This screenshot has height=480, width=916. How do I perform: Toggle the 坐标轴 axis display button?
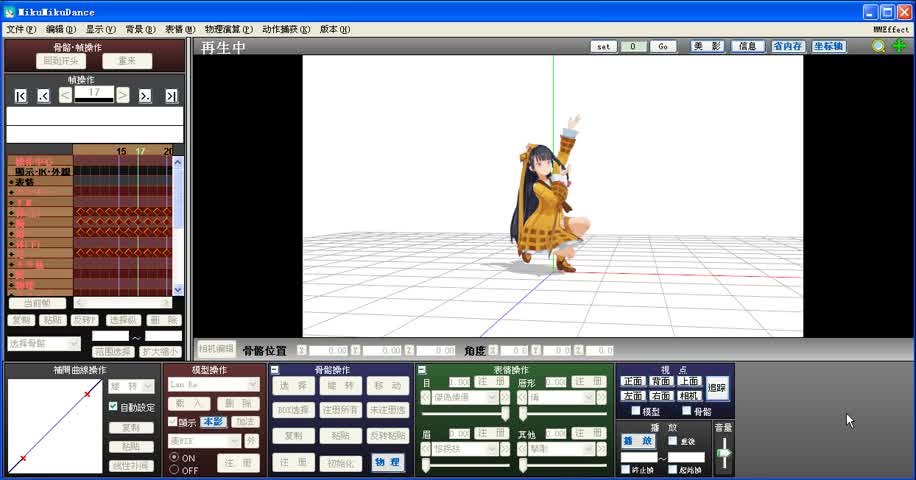[828, 46]
